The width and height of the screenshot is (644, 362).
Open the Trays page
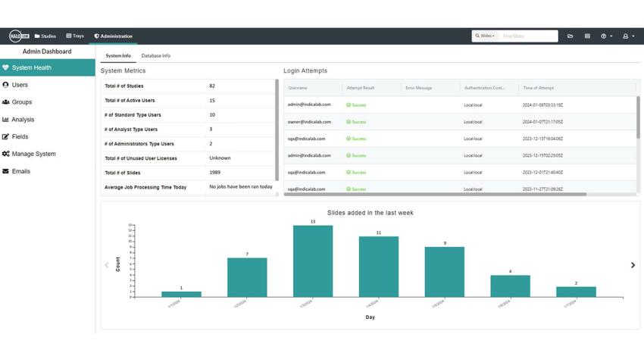[75, 36]
